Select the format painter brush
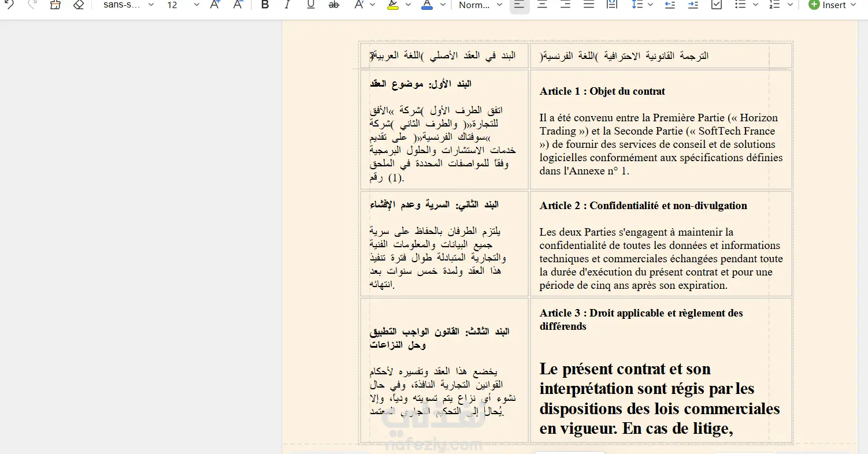 55,5
